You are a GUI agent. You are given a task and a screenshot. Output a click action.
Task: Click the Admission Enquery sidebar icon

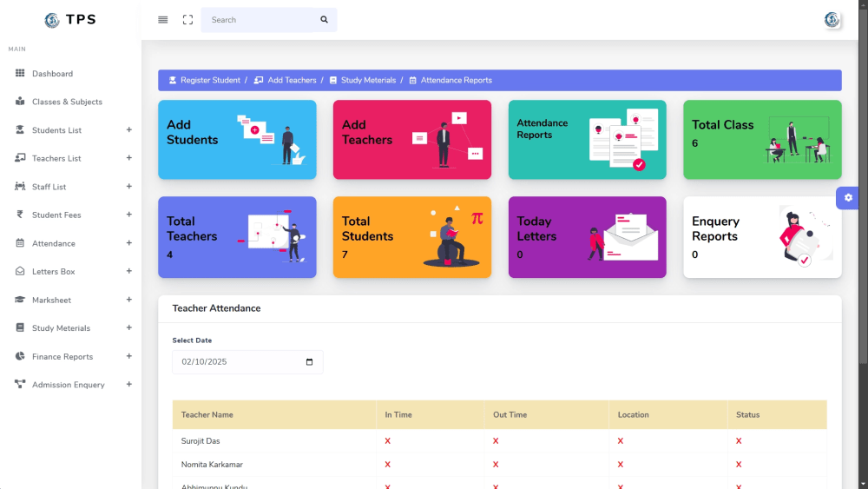(x=20, y=384)
